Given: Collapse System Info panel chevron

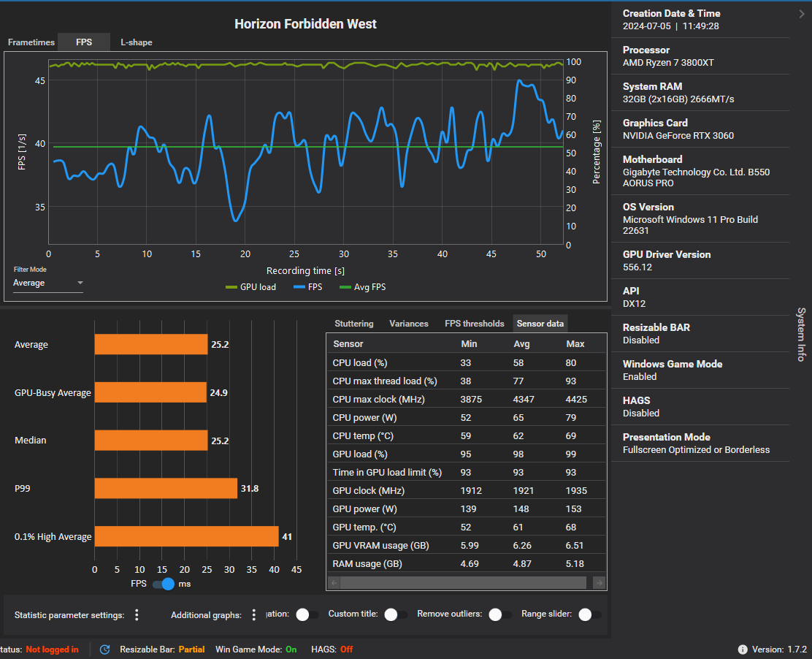Looking at the screenshot, I should [802, 14].
